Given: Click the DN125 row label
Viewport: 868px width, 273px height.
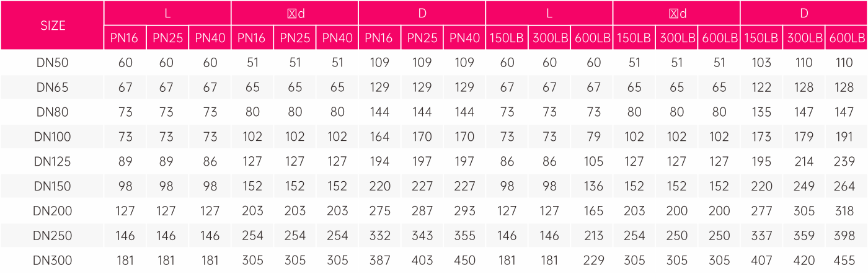Looking at the screenshot, I should click(52, 162).
